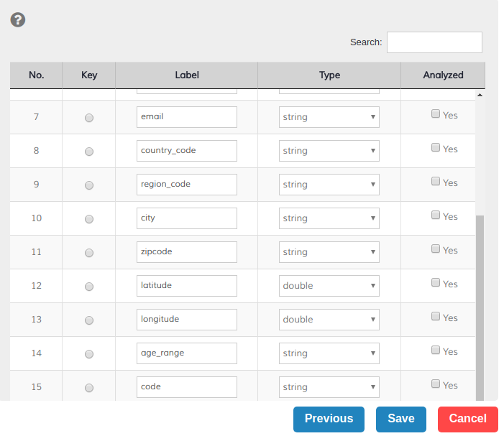Open Type dropdown for latitude row
504x436 pixels.
pyautogui.click(x=329, y=286)
